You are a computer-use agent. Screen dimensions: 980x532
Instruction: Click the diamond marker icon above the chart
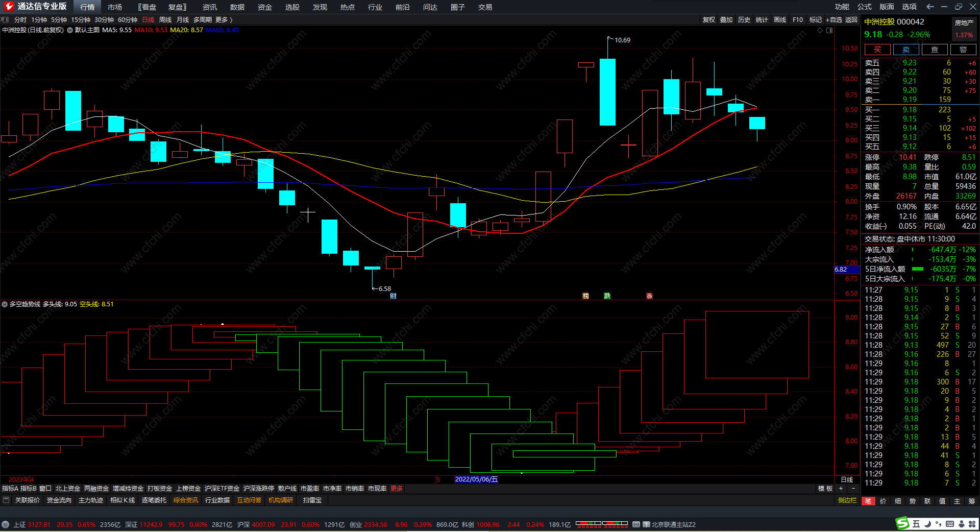[x=820, y=30]
